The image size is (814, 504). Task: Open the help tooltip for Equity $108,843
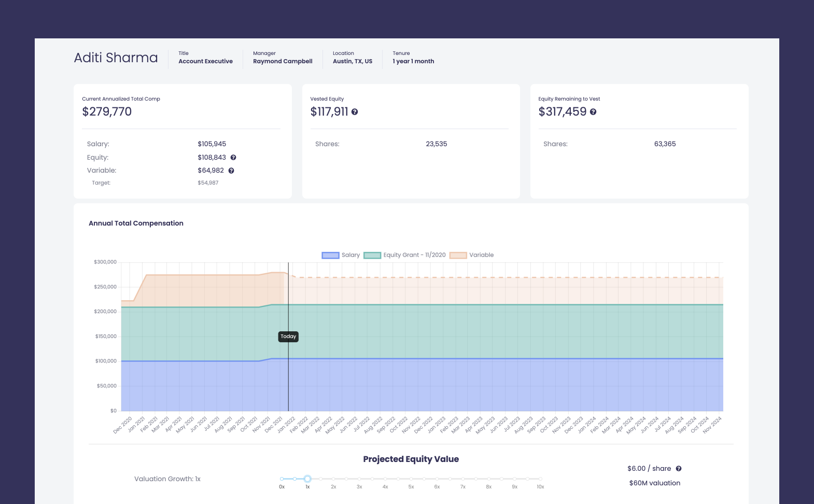coord(233,158)
